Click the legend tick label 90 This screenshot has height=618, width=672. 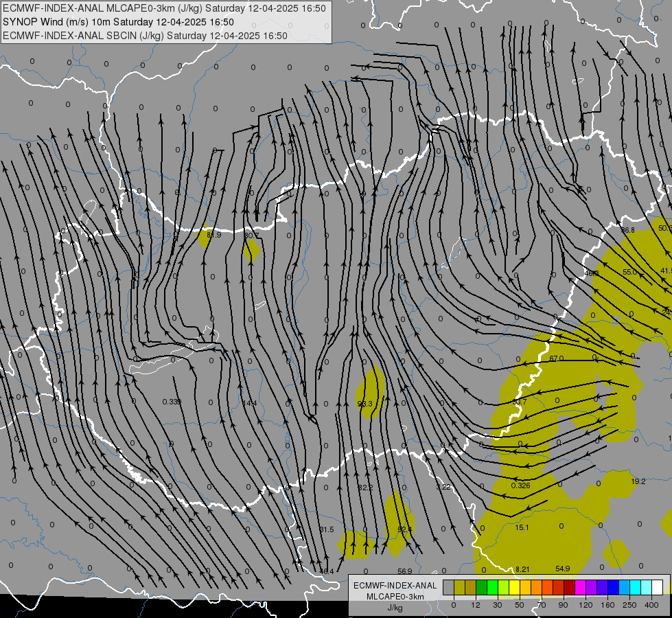(x=563, y=605)
